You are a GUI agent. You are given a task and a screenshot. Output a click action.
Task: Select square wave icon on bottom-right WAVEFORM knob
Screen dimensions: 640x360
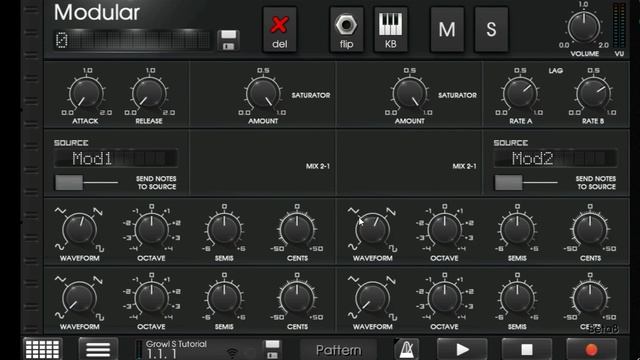393,317
